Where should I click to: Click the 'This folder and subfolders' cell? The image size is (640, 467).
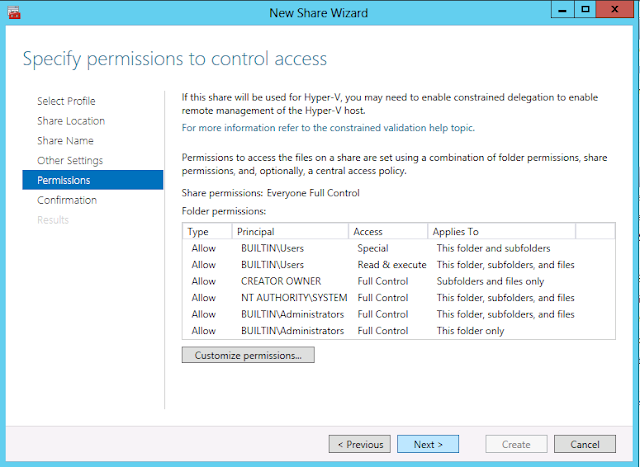point(493,248)
